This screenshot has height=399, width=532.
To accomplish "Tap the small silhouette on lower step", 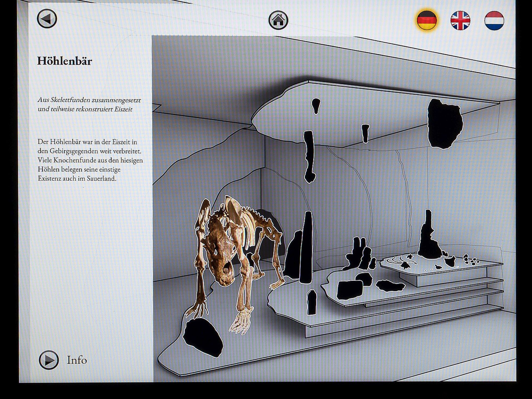I will pos(311,302).
